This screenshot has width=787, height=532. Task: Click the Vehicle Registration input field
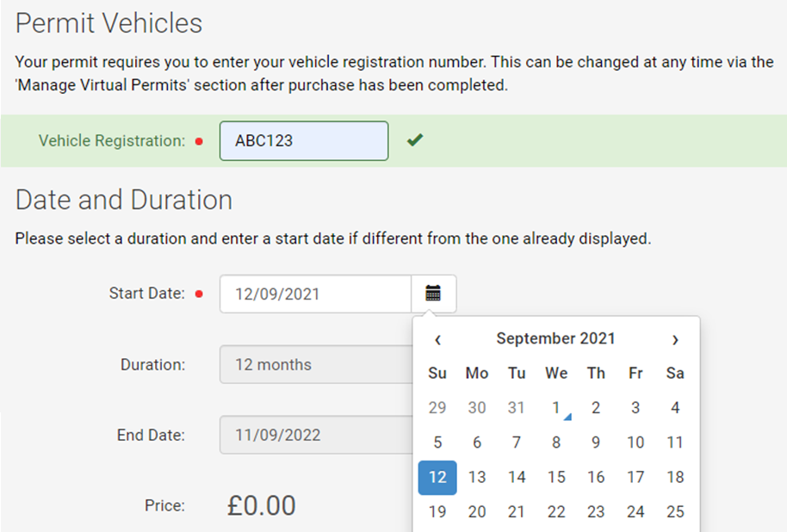pos(304,140)
